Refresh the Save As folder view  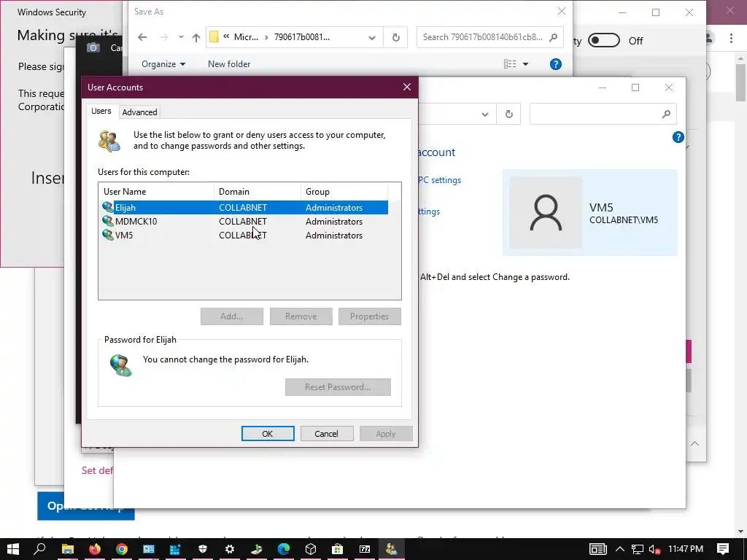395,37
